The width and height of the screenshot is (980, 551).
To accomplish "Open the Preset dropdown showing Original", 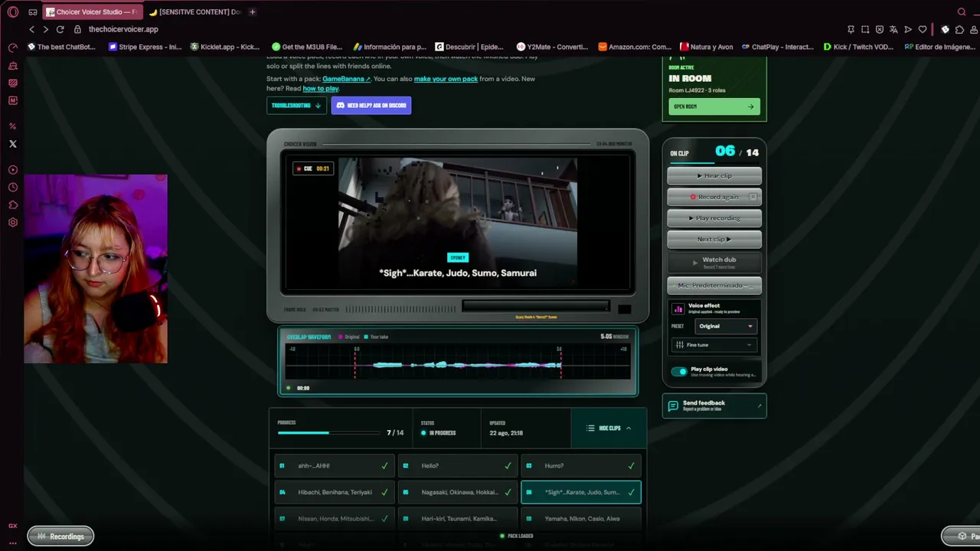I will (725, 326).
